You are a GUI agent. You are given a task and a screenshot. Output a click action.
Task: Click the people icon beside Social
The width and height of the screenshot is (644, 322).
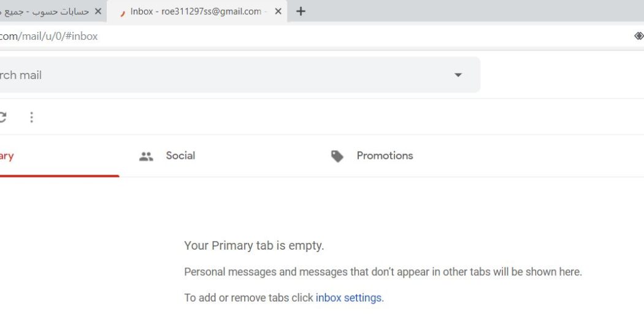point(146,156)
